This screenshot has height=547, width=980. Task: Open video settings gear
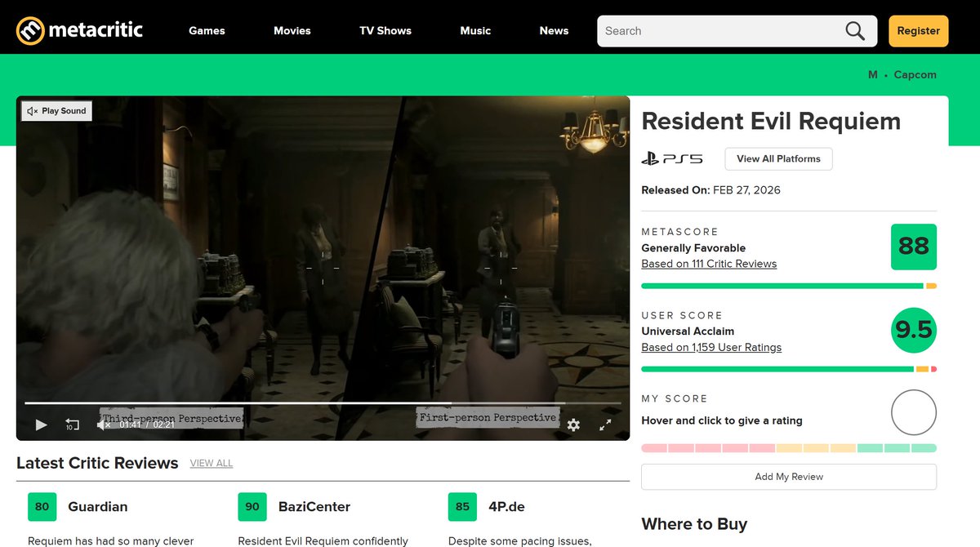[x=573, y=425]
